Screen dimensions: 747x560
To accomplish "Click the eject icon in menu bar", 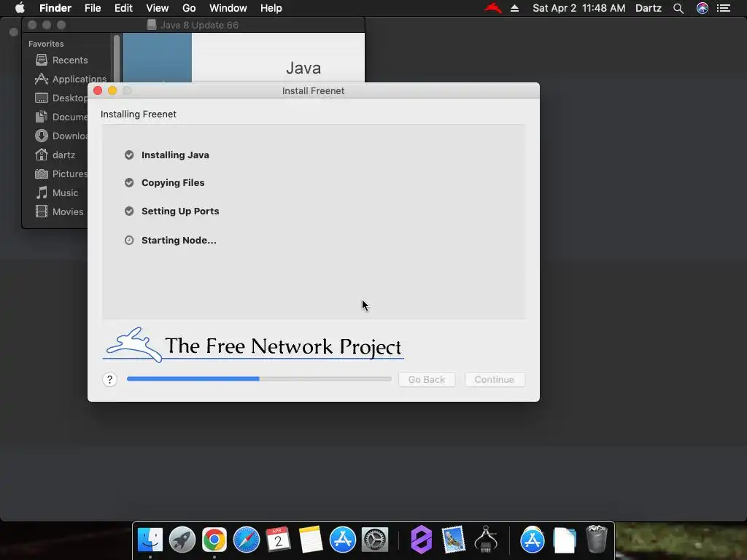I will [514, 8].
